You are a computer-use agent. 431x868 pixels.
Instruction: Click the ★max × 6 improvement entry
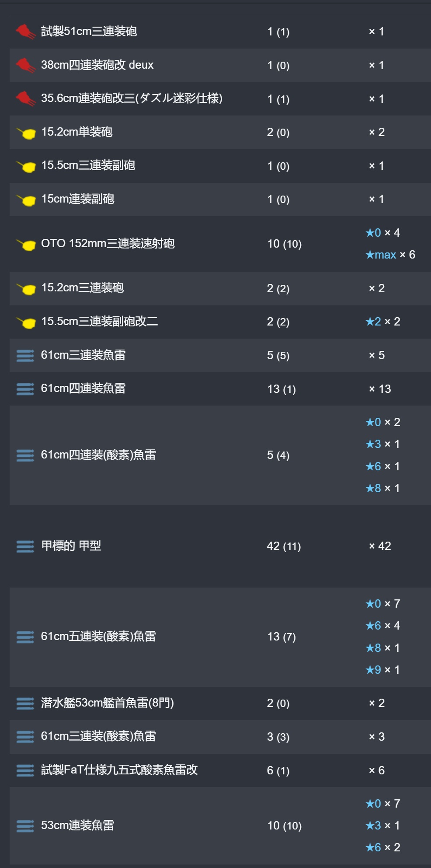390,255
